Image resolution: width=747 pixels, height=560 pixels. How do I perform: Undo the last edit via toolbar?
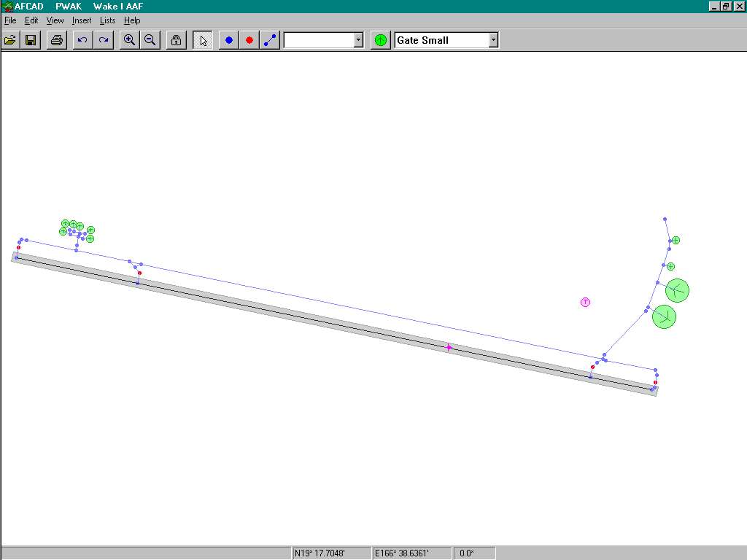click(x=82, y=40)
